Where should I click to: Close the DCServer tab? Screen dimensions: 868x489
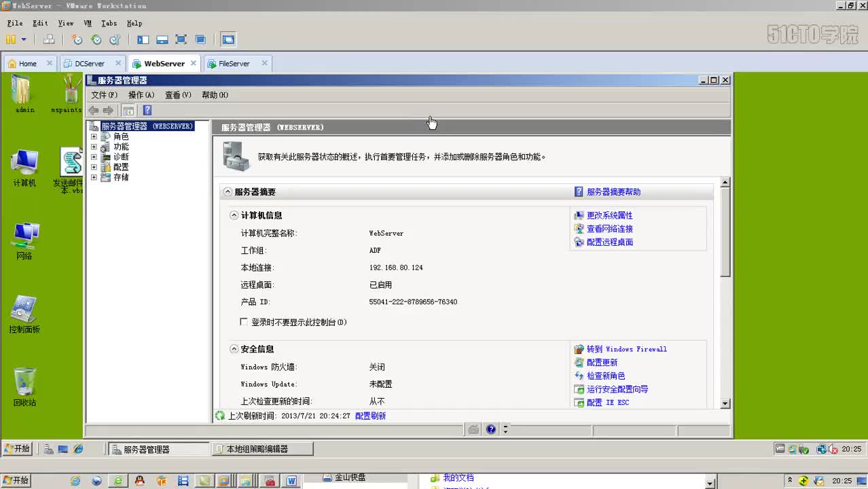(x=118, y=63)
